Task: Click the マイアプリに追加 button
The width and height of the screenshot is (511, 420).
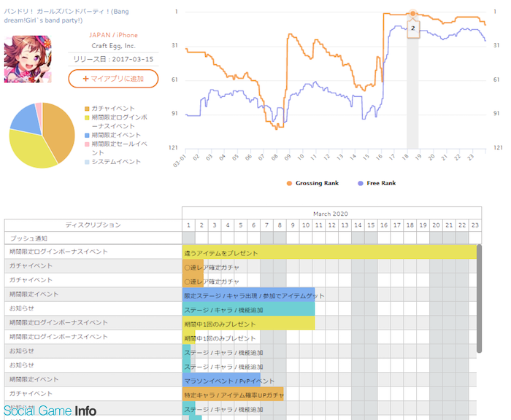Action: [x=113, y=79]
